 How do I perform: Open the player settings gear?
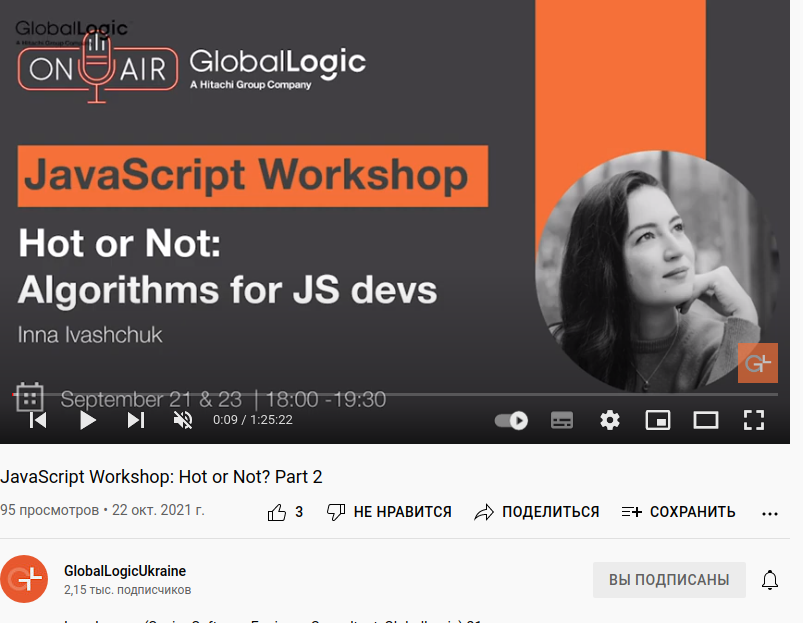pos(609,421)
